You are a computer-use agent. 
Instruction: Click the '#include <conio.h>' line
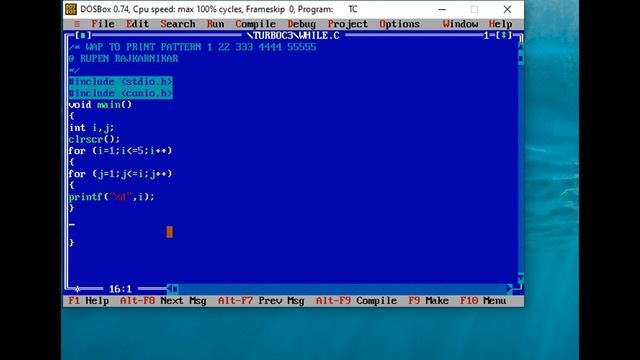click(120, 93)
